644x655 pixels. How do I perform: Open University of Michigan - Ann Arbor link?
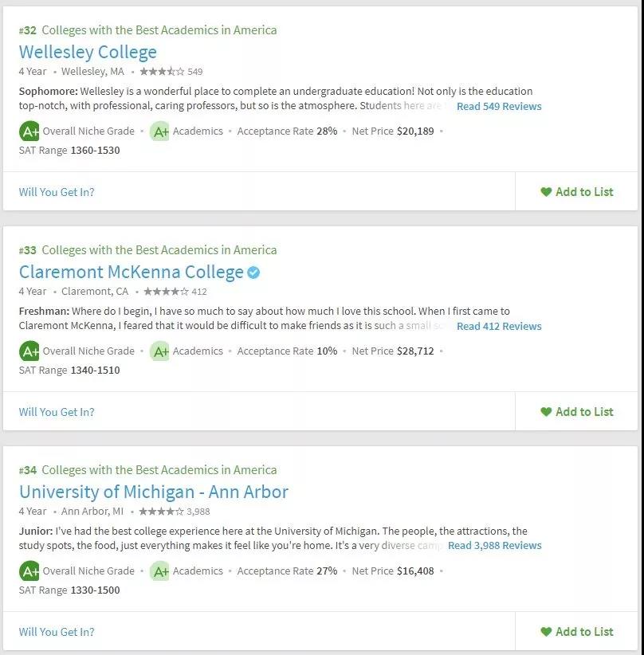[154, 492]
